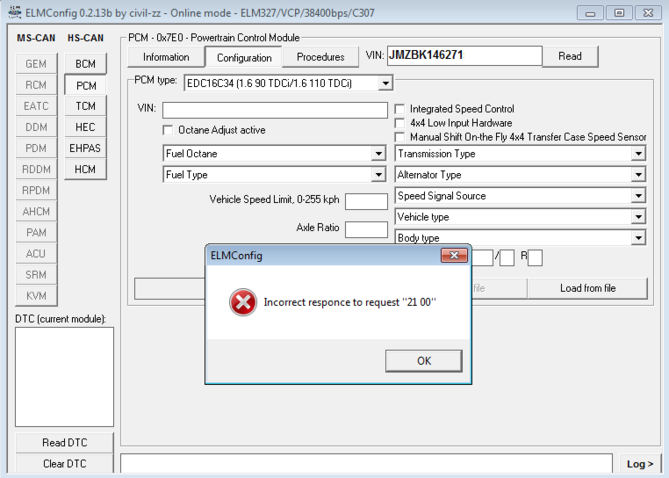Close the ELMConfig main window
Viewport: 669px width, 478px height.
click(x=648, y=13)
